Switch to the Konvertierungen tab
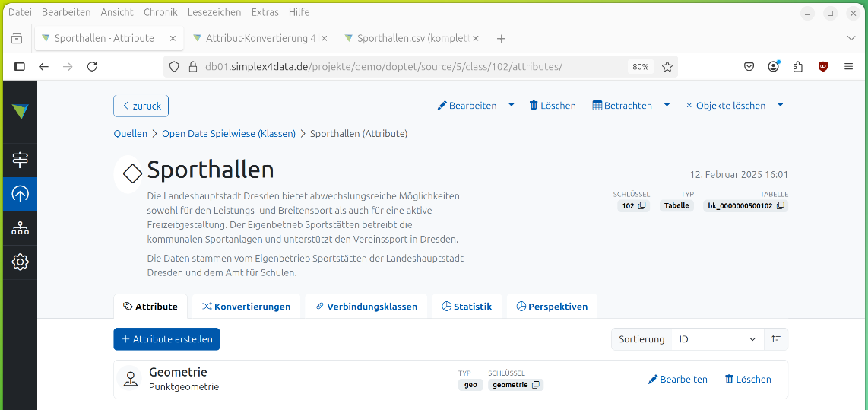This screenshot has height=410, width=868. (246, 307)
